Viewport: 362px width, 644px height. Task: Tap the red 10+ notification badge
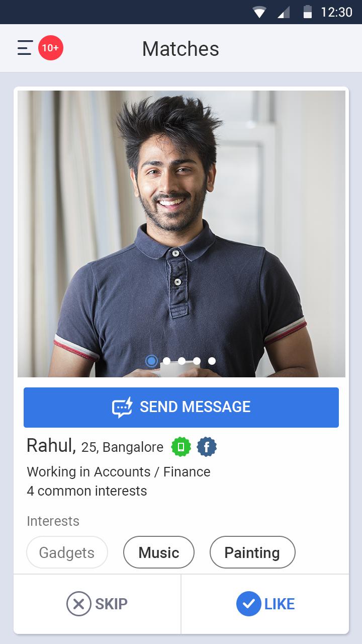51,48
